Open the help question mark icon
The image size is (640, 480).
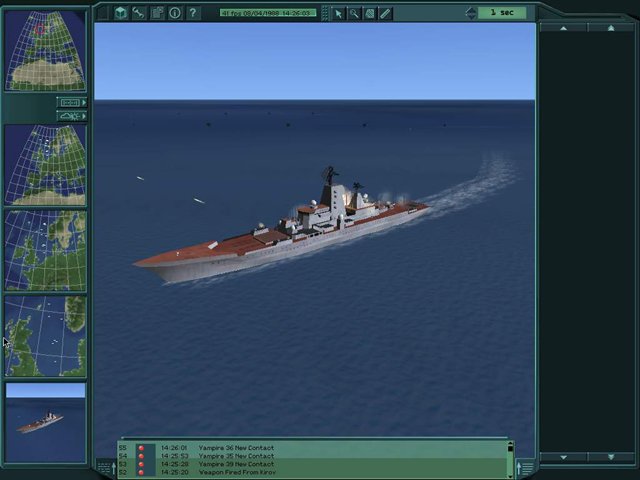coord(193,13)
